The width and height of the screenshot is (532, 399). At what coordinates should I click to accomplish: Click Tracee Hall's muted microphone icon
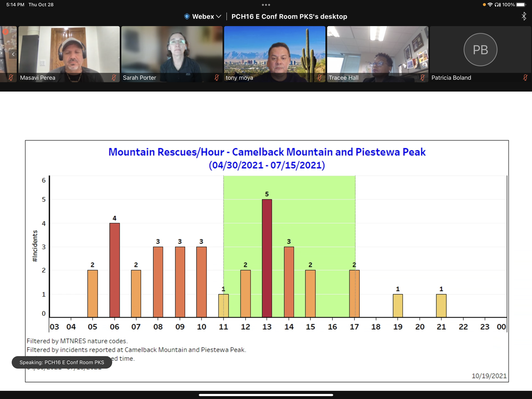422,78
